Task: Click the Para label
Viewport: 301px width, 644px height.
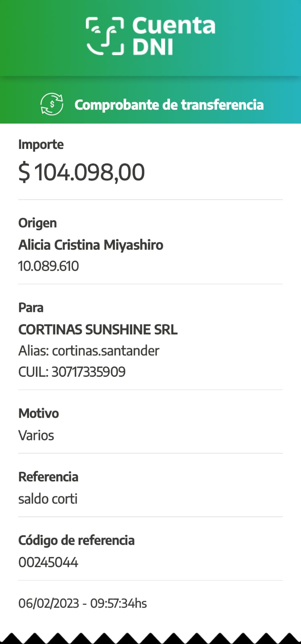Action: (31, 308)
